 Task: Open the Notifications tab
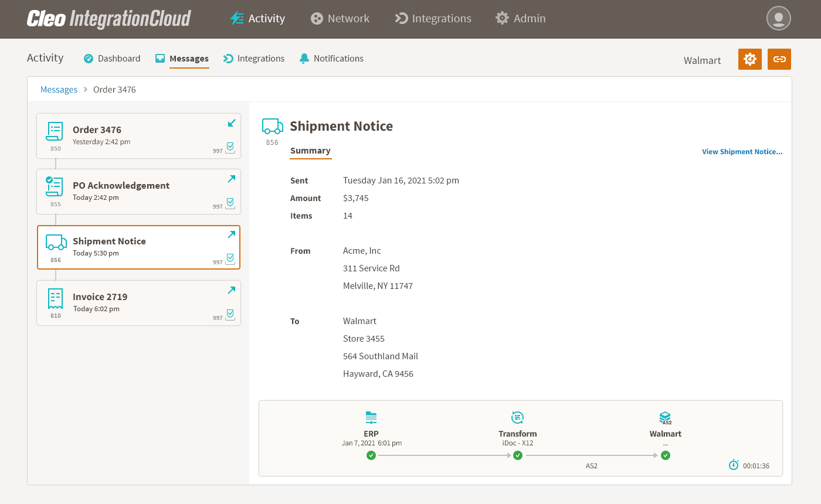coord(331,59)
